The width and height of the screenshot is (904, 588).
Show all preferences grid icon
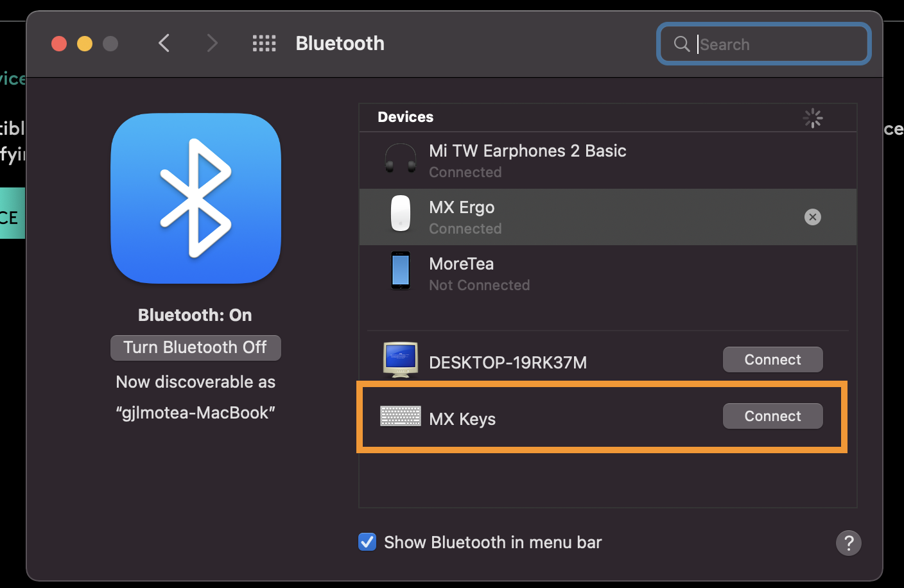pyautogui.click(x=264, y=44)
